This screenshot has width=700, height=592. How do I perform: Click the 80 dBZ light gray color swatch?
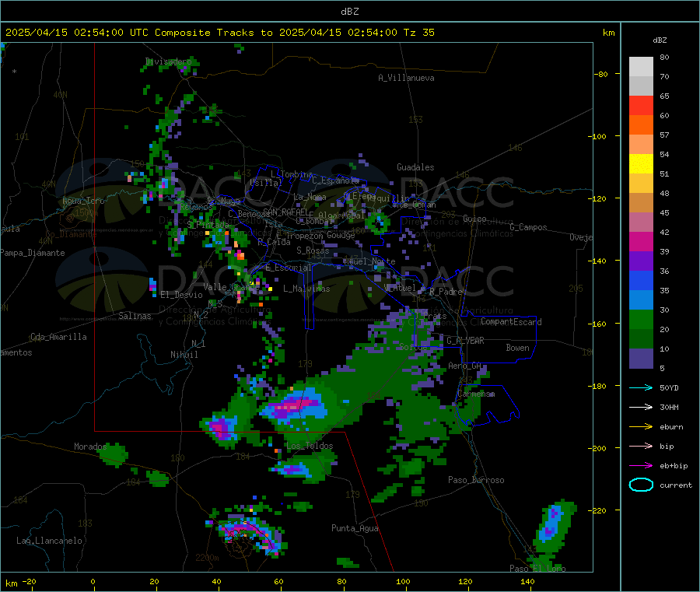(x=641, y=67)
